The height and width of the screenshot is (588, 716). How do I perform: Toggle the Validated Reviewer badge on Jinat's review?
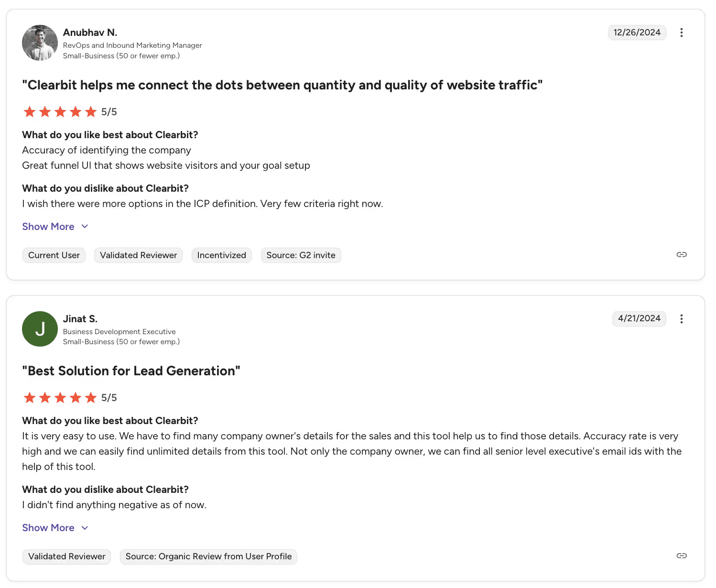click(x=66, y=556)
